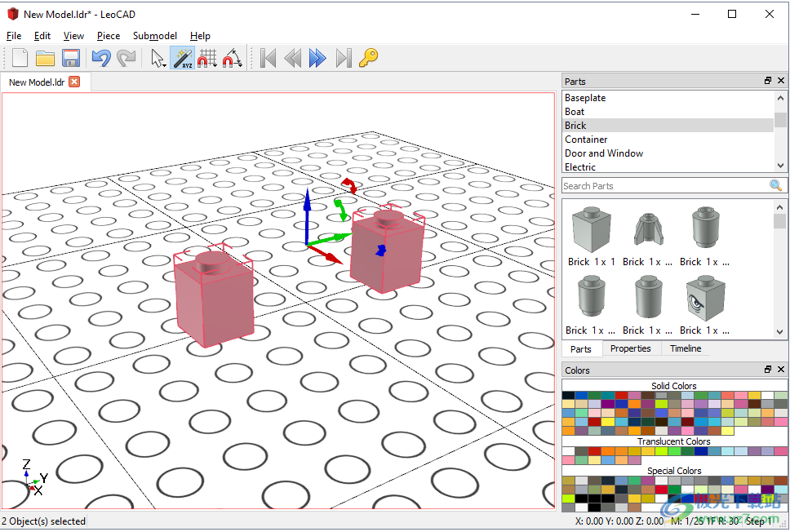This screenshot has height=532, width=790.
Task: Create a new model file
Action: 20,58
